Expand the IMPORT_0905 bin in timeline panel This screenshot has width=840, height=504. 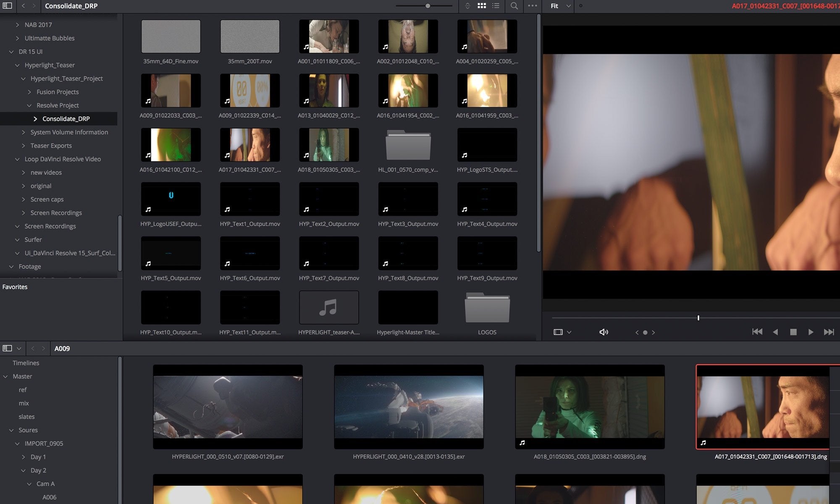click(x=17, y=444)
